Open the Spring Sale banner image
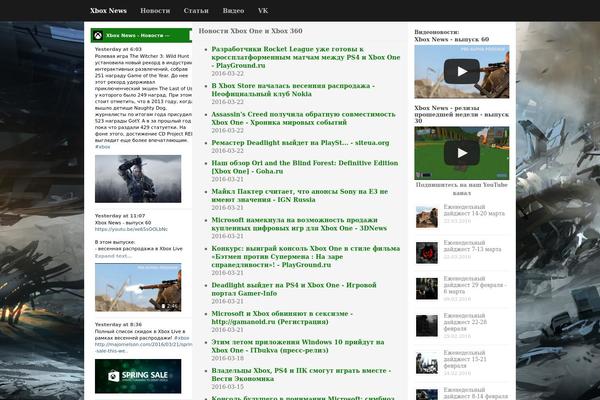The width and height of the screenshot is (600, 400). (138, 376)
